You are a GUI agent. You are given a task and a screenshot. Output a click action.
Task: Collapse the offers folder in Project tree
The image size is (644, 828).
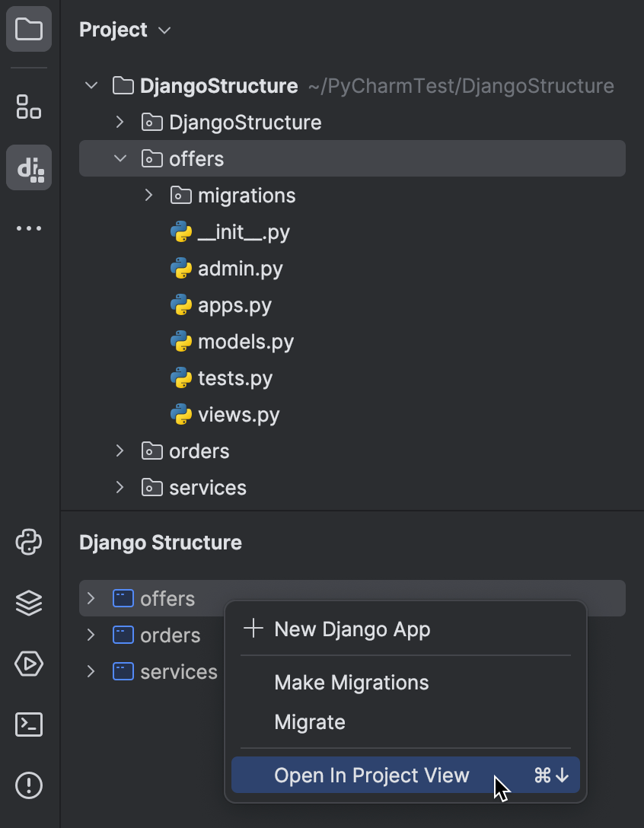(x=120, y=158)
